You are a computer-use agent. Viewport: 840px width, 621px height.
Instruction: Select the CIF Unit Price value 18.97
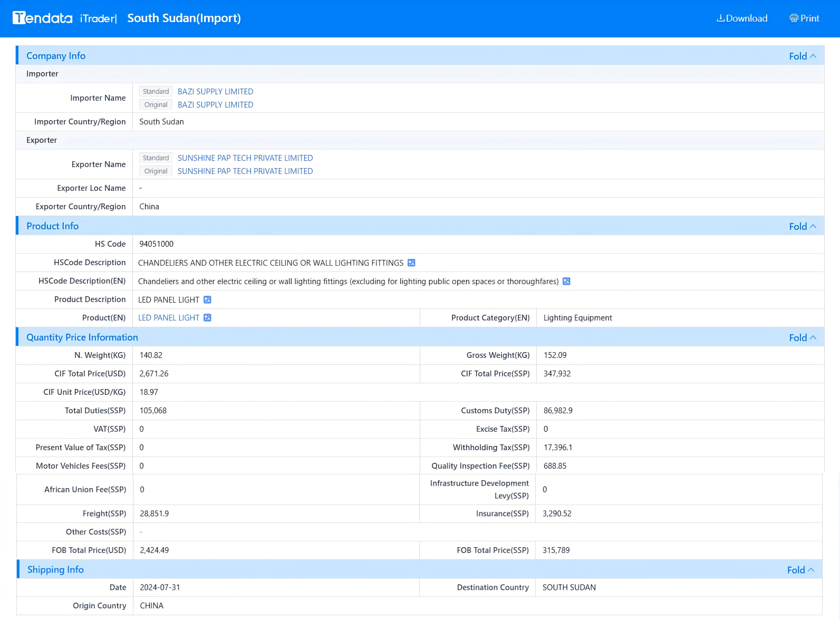(149, 392)
